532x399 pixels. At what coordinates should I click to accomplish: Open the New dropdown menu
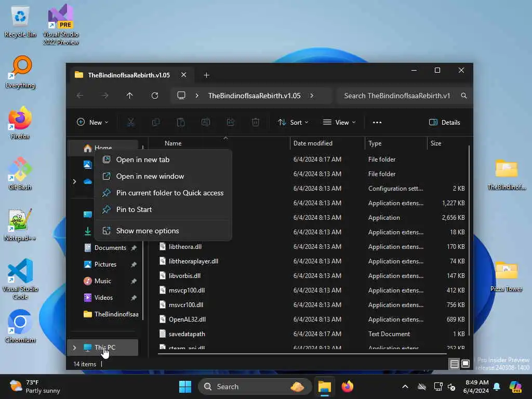point(92,123)
